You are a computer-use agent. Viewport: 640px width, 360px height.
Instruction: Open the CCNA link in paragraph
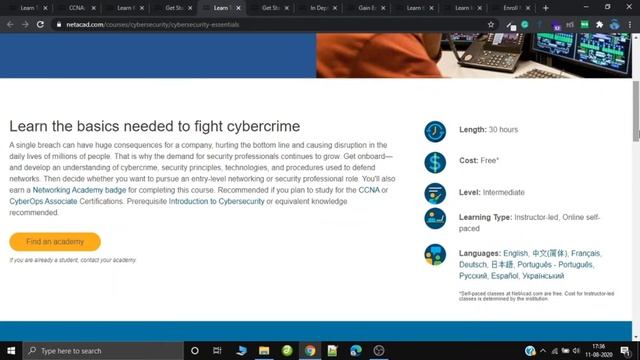pyautogui.click(x=369, y=190)
